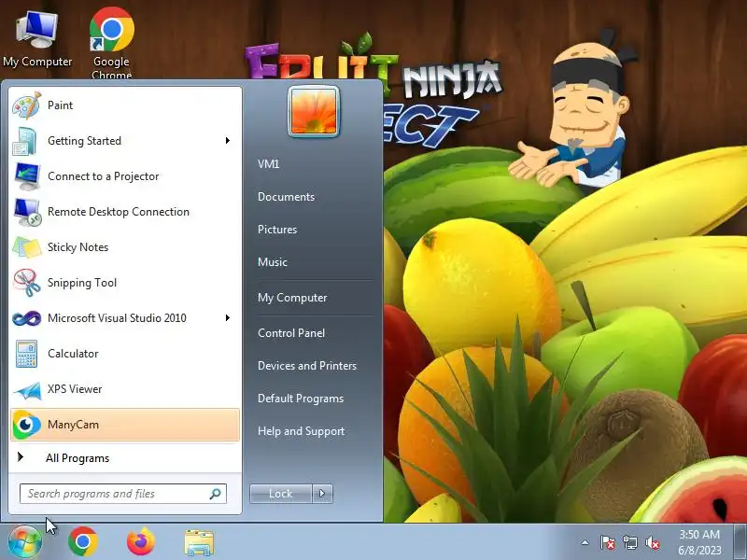This screenshot has height=560, width=747.
Task: Click the Lock button
Action: pyautogui.click(x=281, y=494)
